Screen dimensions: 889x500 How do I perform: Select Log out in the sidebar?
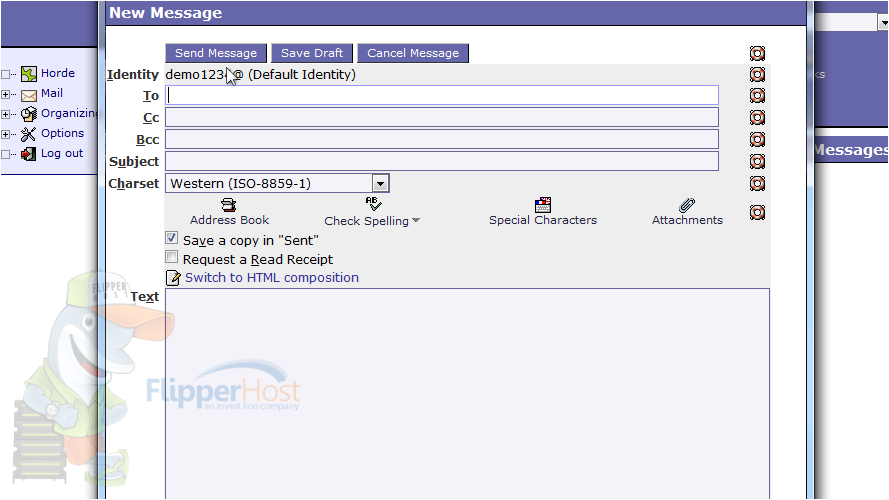(x=62, y=153)
